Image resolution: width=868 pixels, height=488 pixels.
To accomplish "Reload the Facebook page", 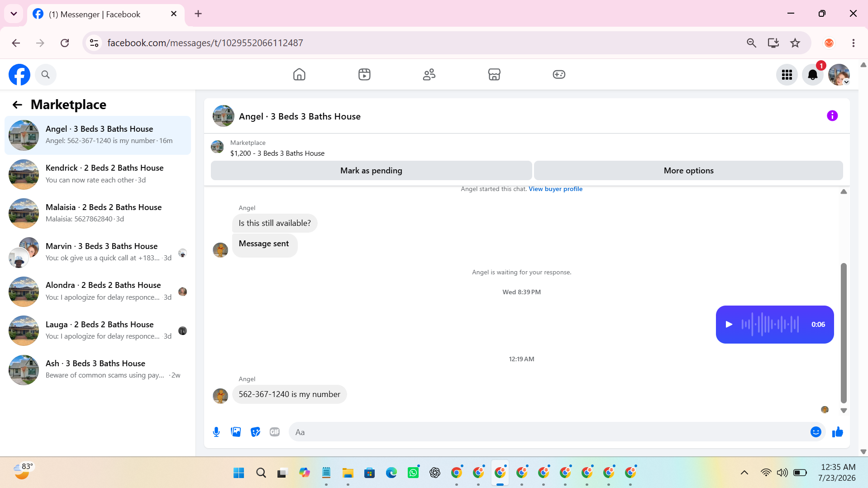I will click(x=65, y=43).
